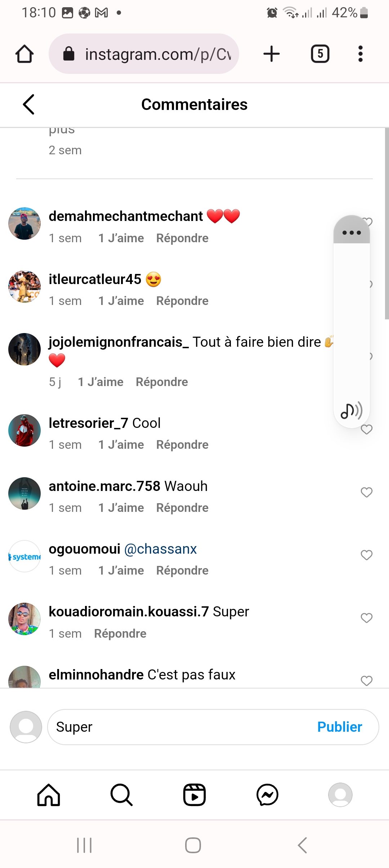Like letresorier_7's Cool comment
Screen dimensions: 389x868
coord(367,430)
